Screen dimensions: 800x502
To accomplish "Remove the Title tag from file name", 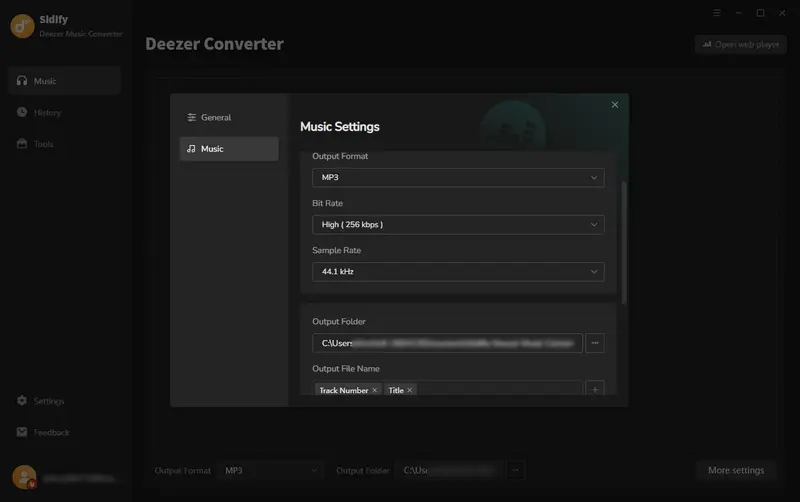I will (410, 390).
